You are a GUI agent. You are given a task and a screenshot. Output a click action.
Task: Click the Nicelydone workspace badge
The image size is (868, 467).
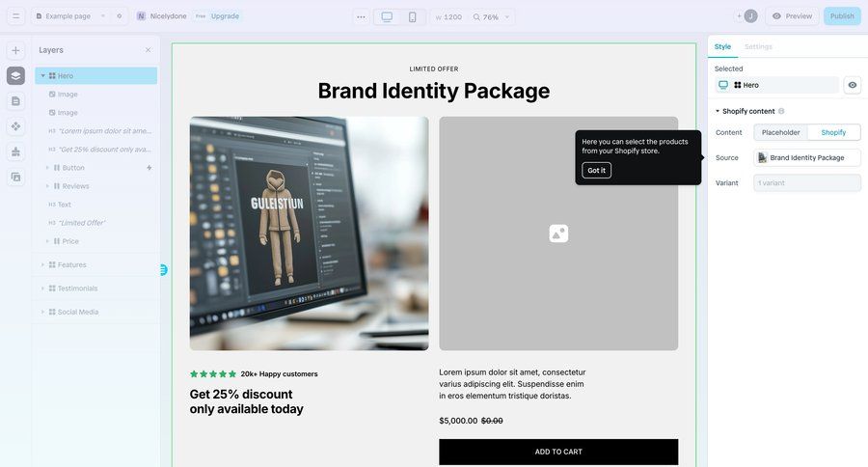pos(162,16)
